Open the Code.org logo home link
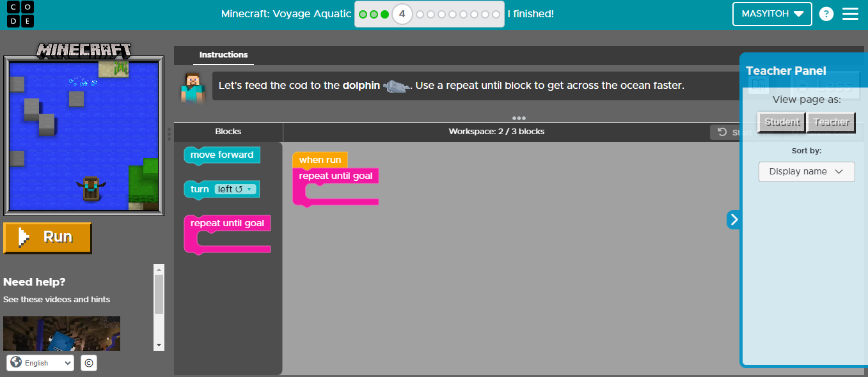The width and height of the screenshot is (868, 377). coord(20,14)
